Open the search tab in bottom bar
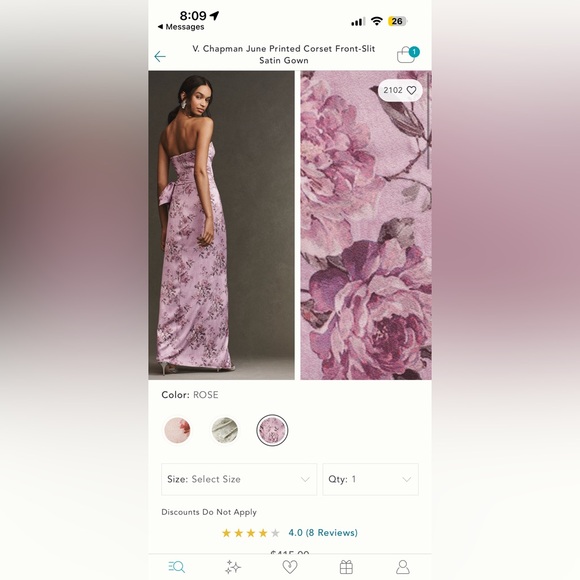580x580 pixels. pos(176,567)
